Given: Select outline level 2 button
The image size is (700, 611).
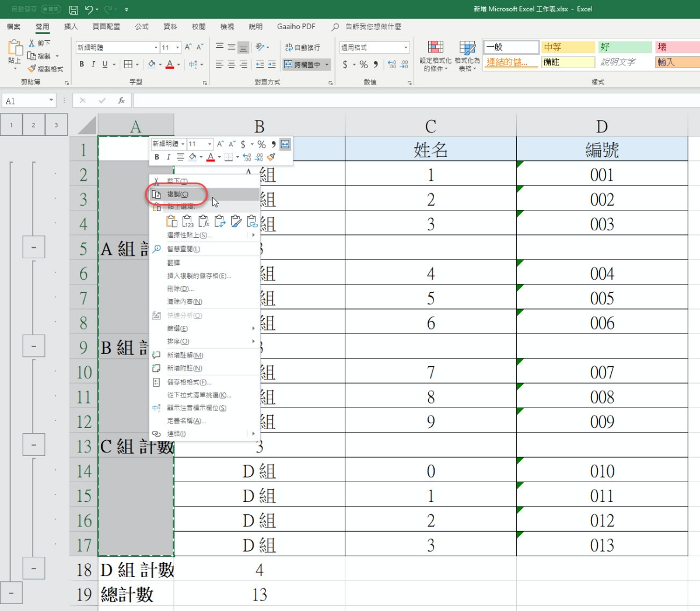Looking at the screenshot, I should (x=33, y=125).
